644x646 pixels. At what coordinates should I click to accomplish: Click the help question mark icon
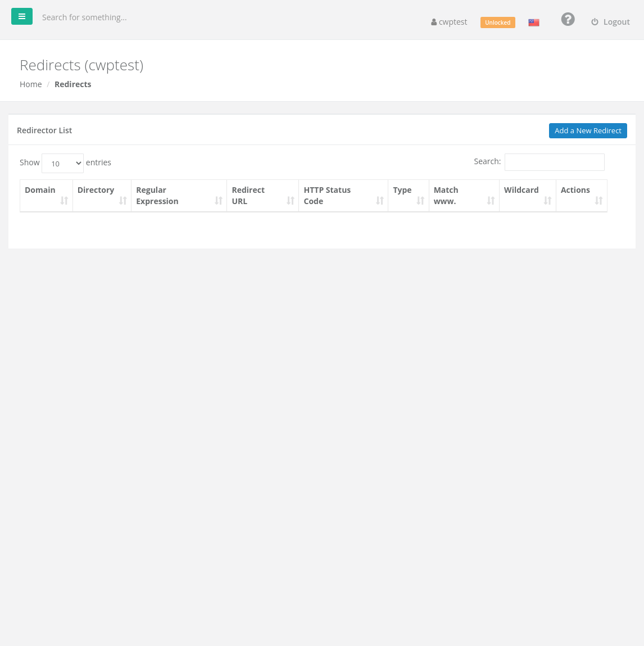[x=568, y=19]
